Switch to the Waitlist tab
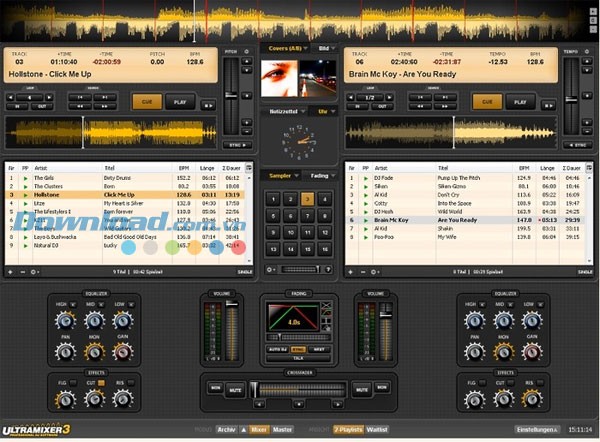 coord(377,430)
